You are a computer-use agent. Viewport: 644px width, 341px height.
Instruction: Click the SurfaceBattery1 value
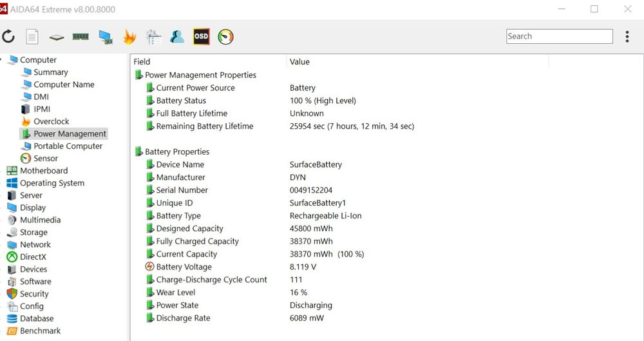click(317, 203)
